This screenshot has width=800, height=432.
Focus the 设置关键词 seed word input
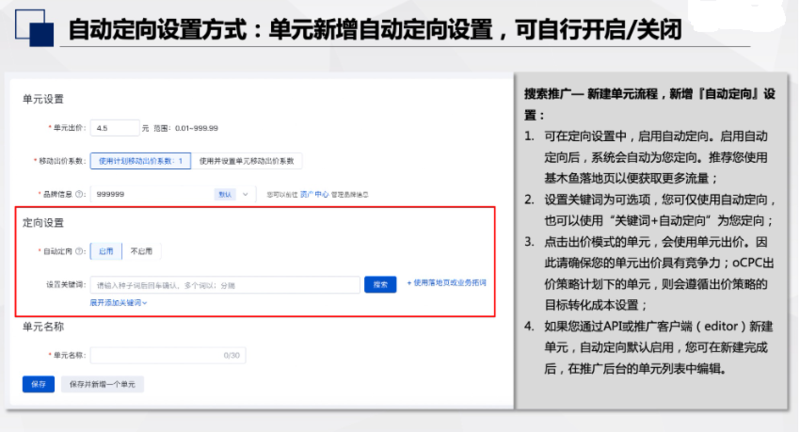click(225, 285)
